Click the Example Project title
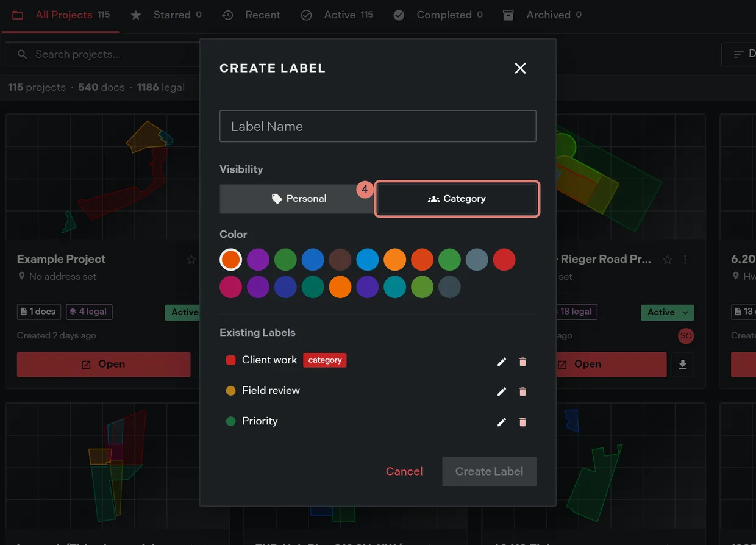Viewport: 756px width, 545px height. tap(61, 259)
